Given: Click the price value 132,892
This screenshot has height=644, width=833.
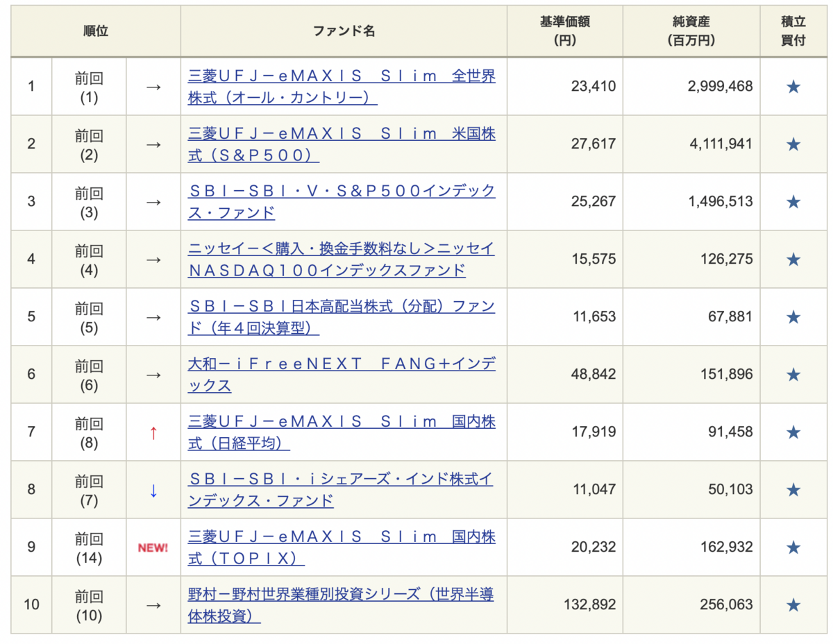Looking at the screenshot, I should pos(589,605).
